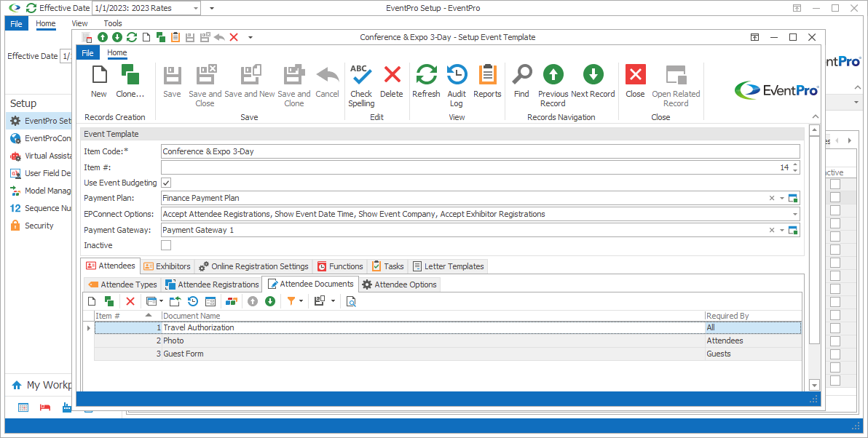
Task: Open Payment Plan related record button
Action: click(793, 198)
